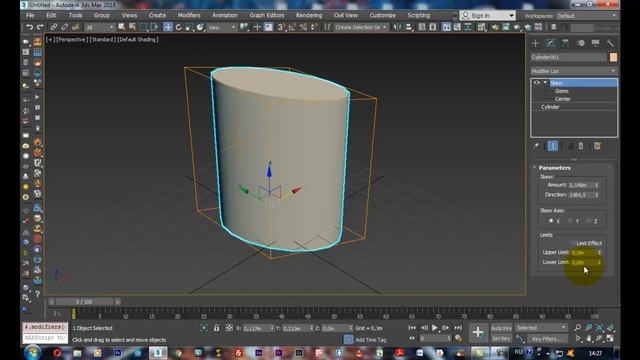Click the Default Shading viewport label
The height and width of the screenshot is (360, 640).
pyautogui.click(x=138, y=40)
